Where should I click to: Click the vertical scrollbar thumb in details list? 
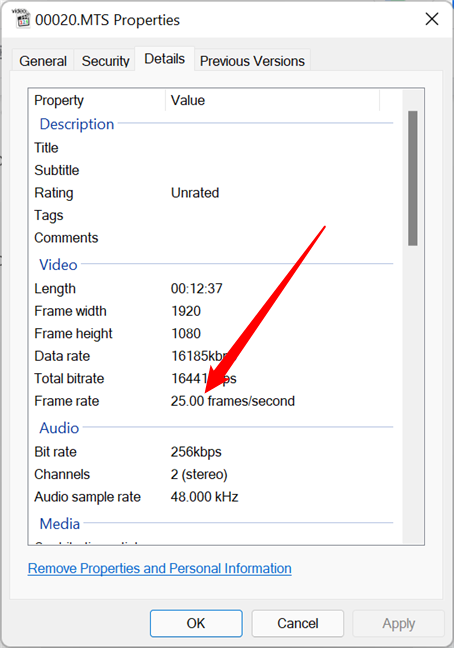pos(413,178)
